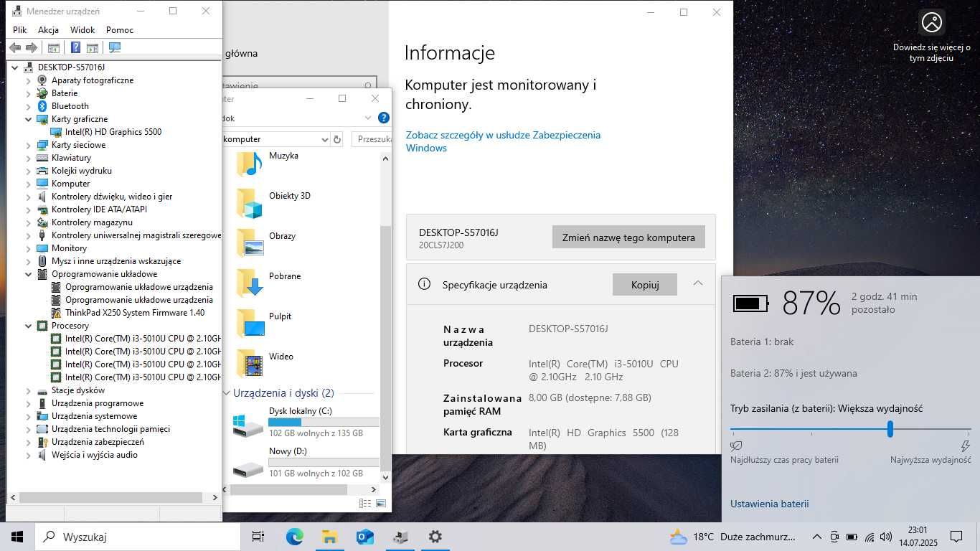Screen dimensions: 980x551
Task: Expand the Baterie category
Action: click(x=29, y=93)
